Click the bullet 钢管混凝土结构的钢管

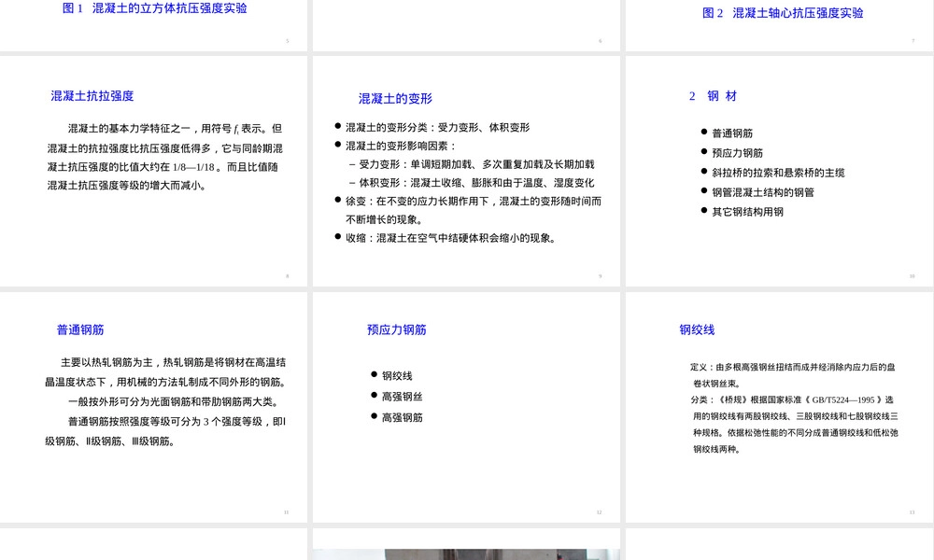click(x=762, y=192)
